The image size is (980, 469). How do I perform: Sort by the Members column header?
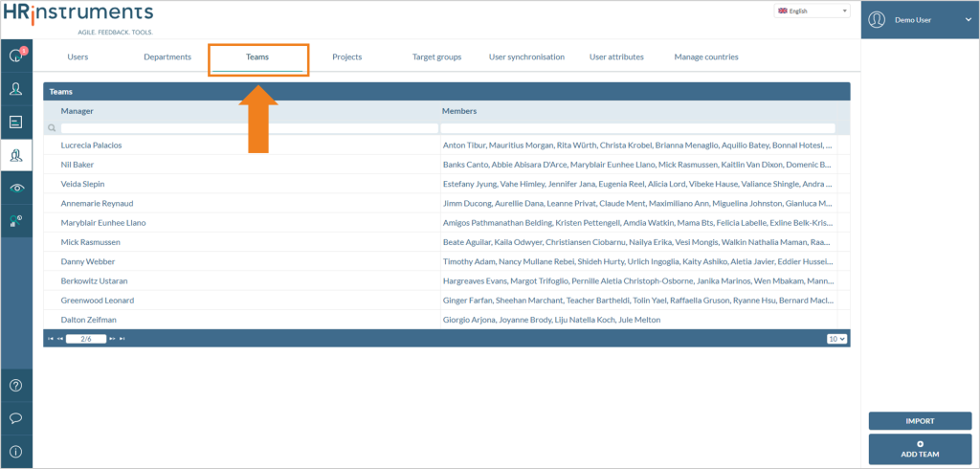(459, 111)
